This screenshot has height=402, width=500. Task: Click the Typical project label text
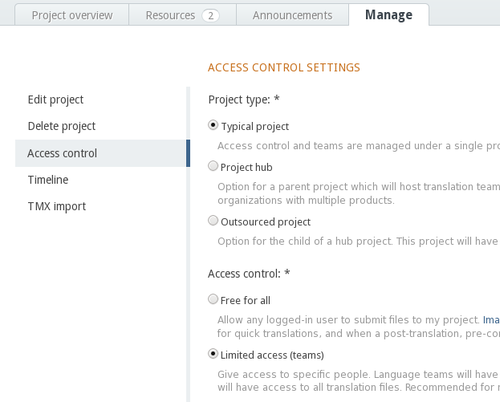[255, 127]
